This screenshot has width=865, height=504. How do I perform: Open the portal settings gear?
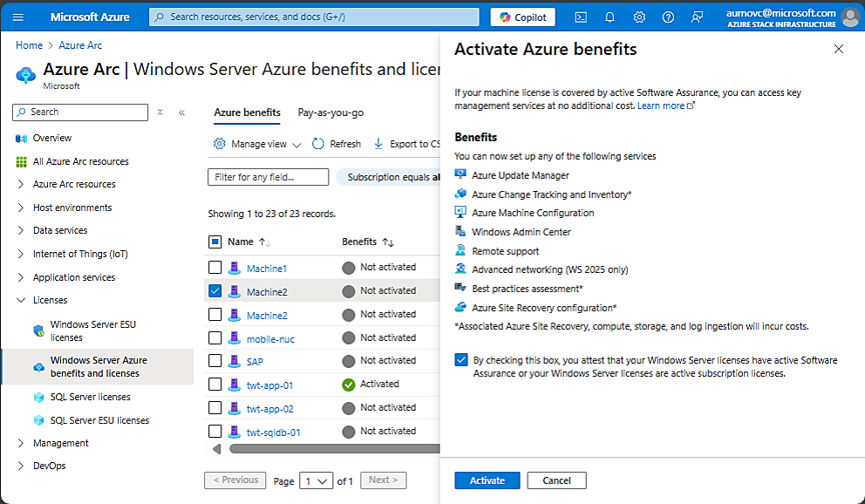(x=639, y=17)
